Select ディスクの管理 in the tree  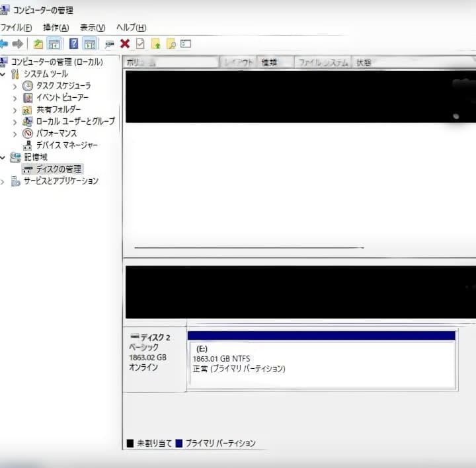coord(58,169)
